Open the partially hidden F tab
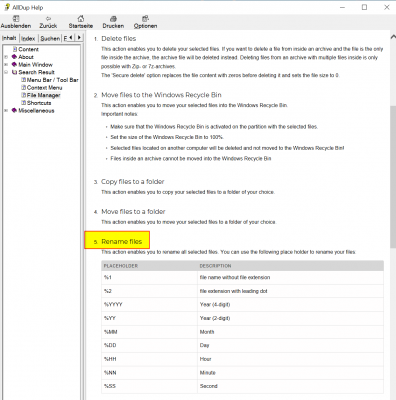 tap(65, 38)
